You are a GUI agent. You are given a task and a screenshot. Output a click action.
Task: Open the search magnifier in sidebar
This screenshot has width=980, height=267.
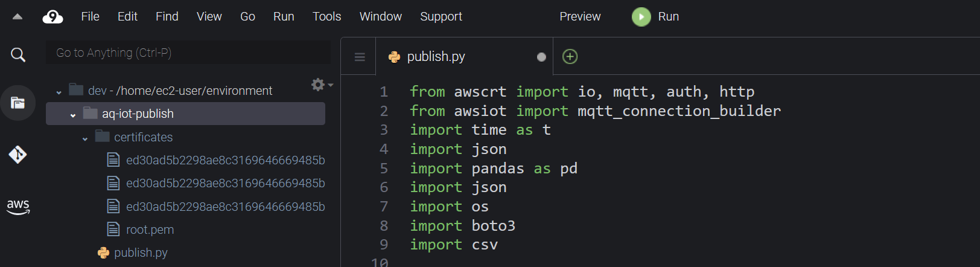[x=18, y=55]
